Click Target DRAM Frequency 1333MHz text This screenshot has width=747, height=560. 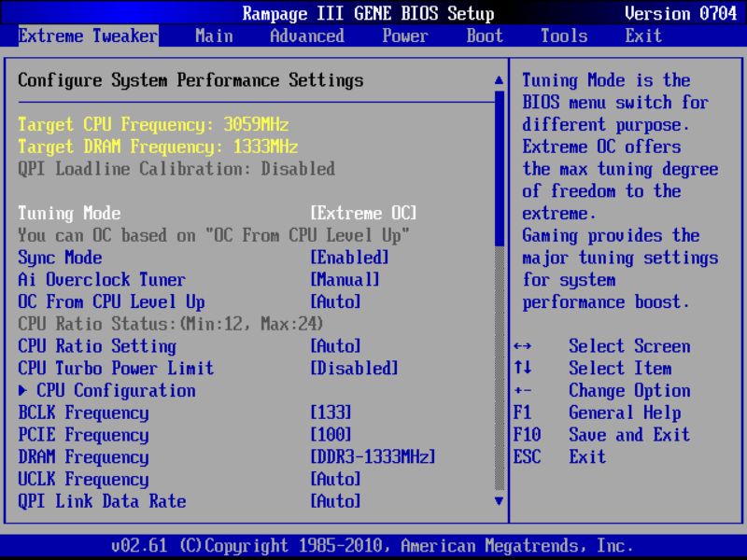(x=158, y=147)
